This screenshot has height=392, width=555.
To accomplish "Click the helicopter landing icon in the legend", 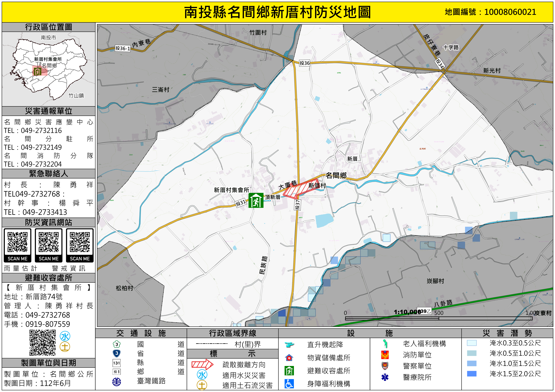I will pyautogui.click(x=289, y=344).
